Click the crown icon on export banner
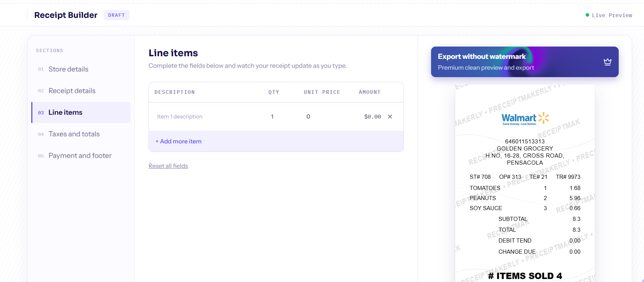The width and height of the screenshot is (644, 282). 608,62
